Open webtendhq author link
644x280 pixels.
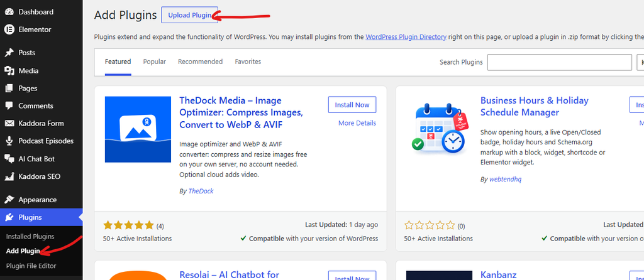(x=505, y=179)
